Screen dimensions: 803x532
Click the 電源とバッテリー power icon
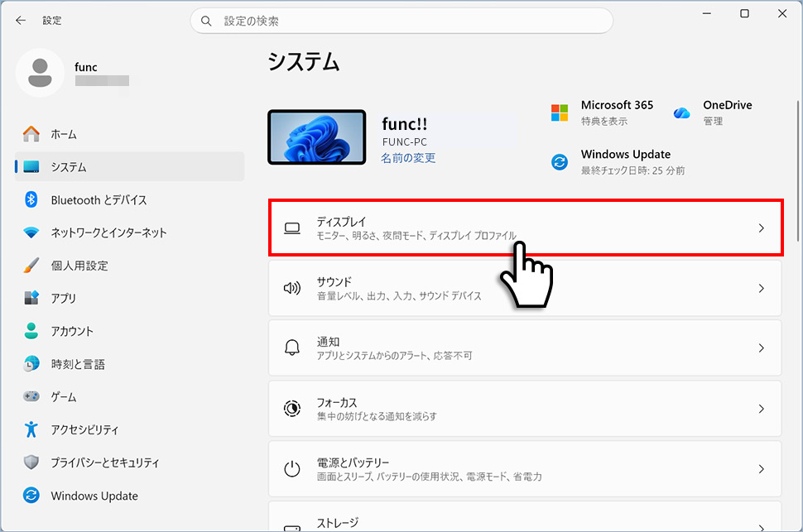pos(292,469)
